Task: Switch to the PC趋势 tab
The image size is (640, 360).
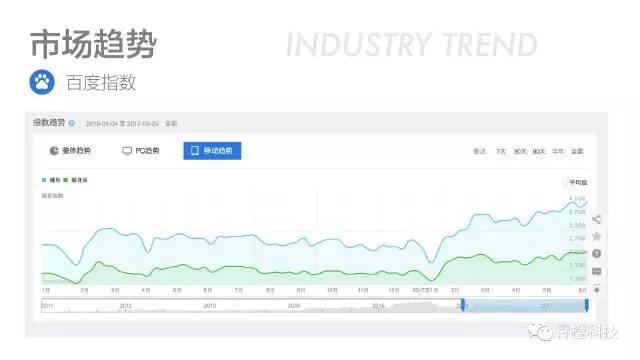Action: click(x=141, y=151)
